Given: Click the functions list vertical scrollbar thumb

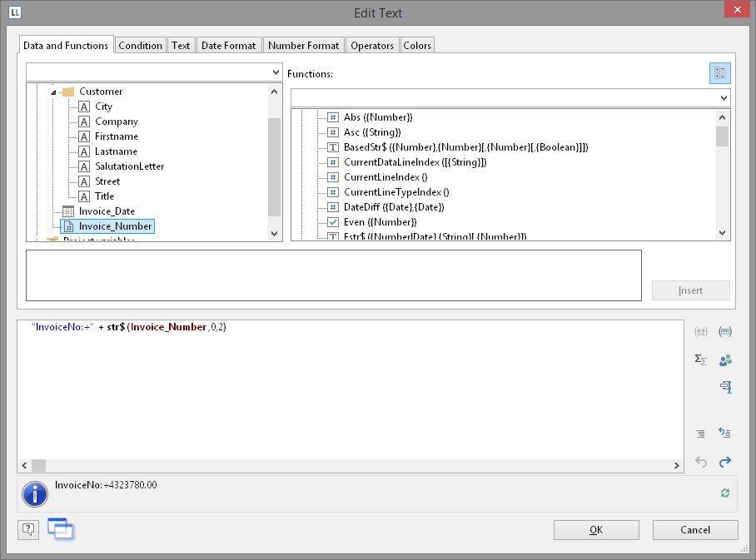Looking at the screenshot, I should click(722, 136).
